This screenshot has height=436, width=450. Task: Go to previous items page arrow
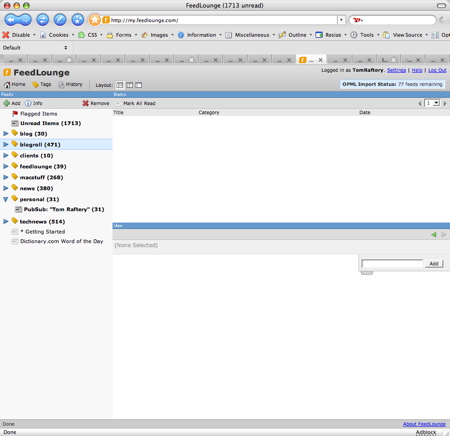[x=420, y=103]
